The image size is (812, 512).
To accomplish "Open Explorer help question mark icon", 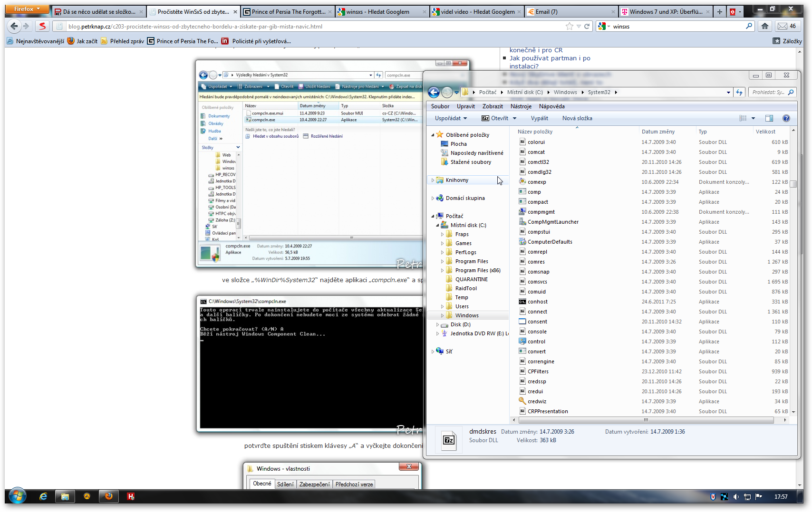I will pos(786,118).
